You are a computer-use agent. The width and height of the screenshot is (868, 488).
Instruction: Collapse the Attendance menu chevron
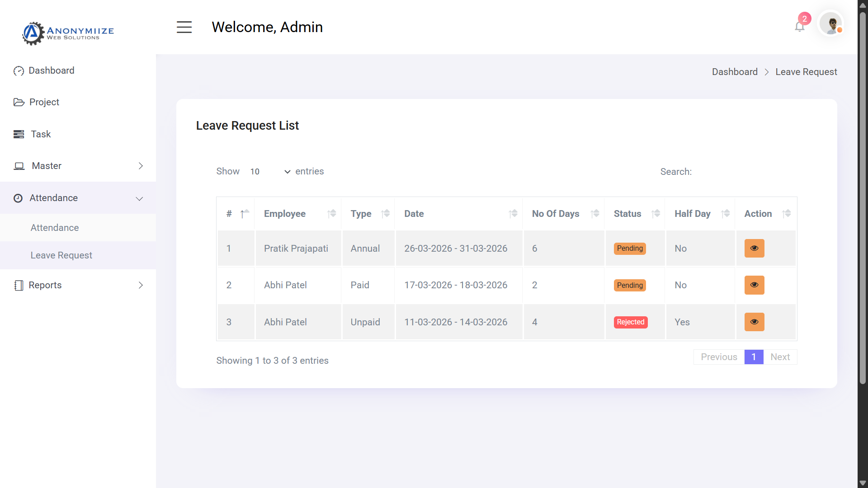(139, 198)
